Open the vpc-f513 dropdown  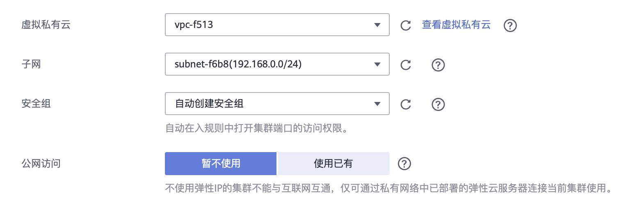(271, 25)
